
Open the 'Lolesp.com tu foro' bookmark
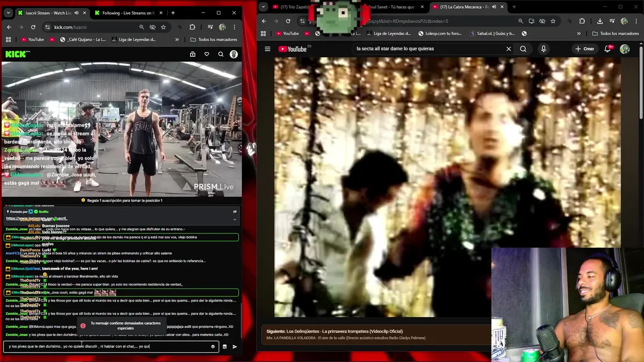tap(440, 34)
